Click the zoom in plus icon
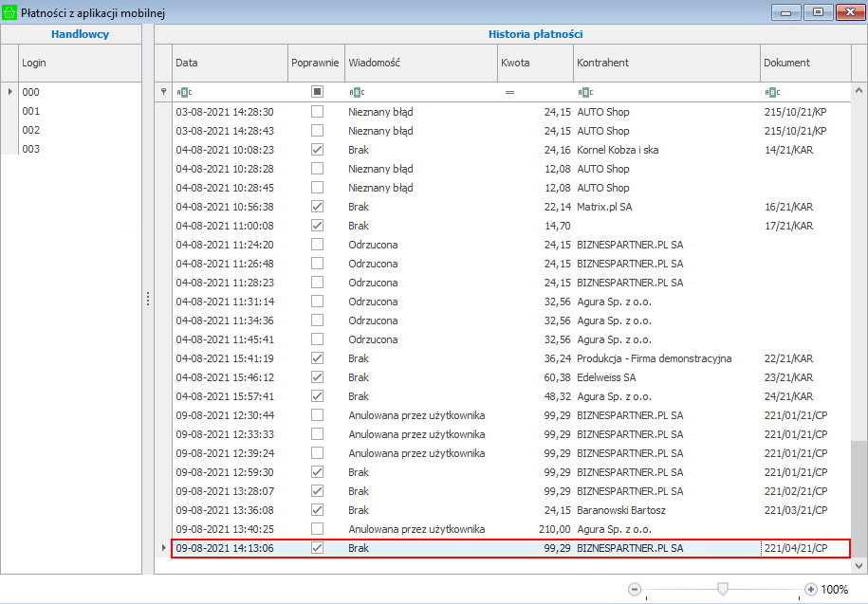 coord(810,590)
